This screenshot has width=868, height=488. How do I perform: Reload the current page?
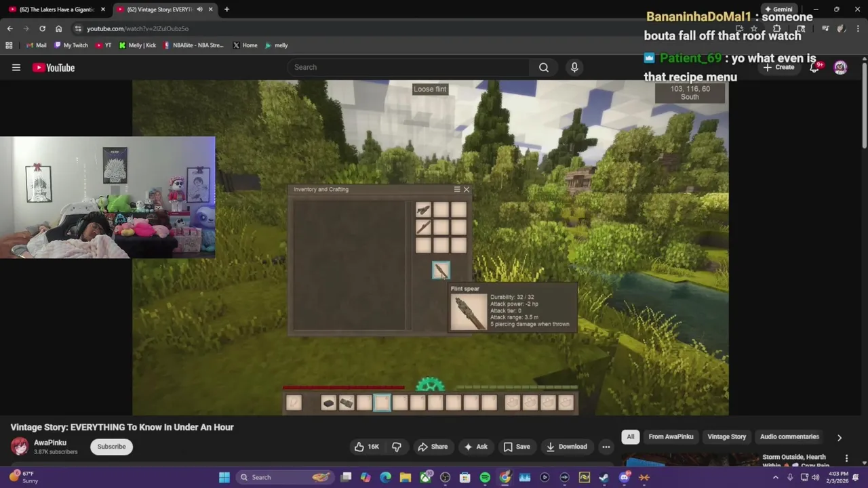click(42, 28)
